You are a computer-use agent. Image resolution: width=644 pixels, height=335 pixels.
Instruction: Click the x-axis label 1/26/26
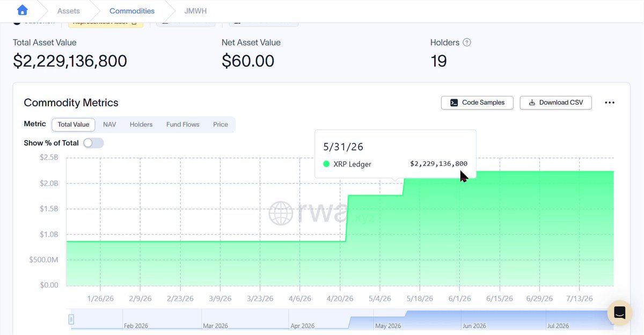click(x=100, y=298)
